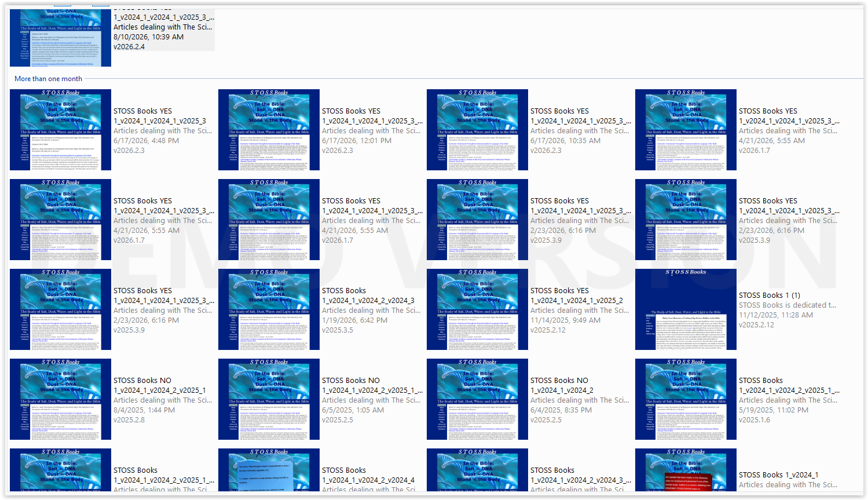Click the date 11/12/2025, 11:28 AM

click(776, 315)
